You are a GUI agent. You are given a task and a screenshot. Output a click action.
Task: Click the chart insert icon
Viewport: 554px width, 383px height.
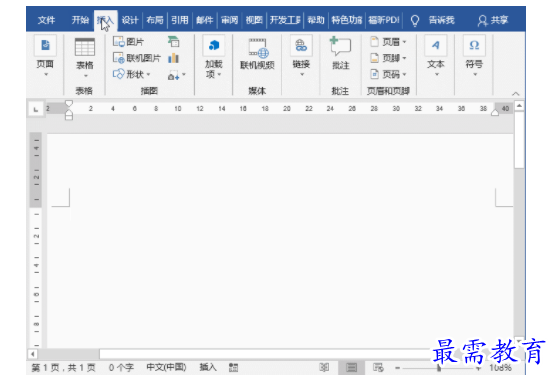click(x=173, y=58)
